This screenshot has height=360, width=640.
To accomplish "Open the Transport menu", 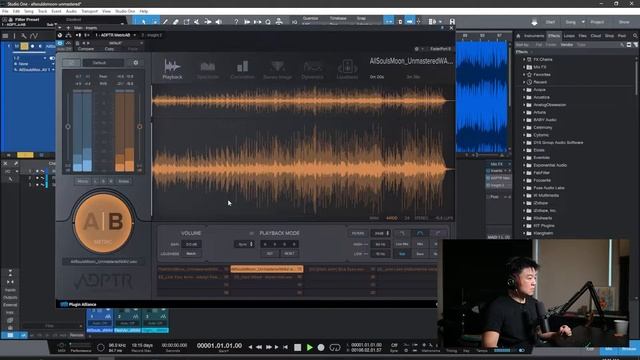I will pos(89,11).
